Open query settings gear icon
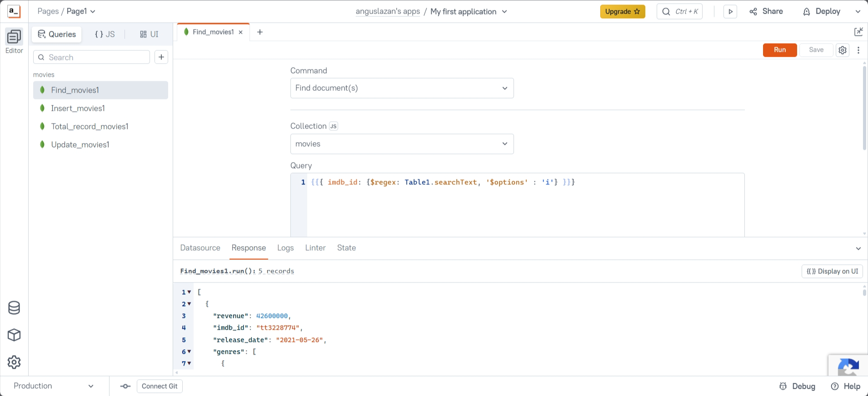The width and height of the screenshot is (868, 396). click(843, 50)
